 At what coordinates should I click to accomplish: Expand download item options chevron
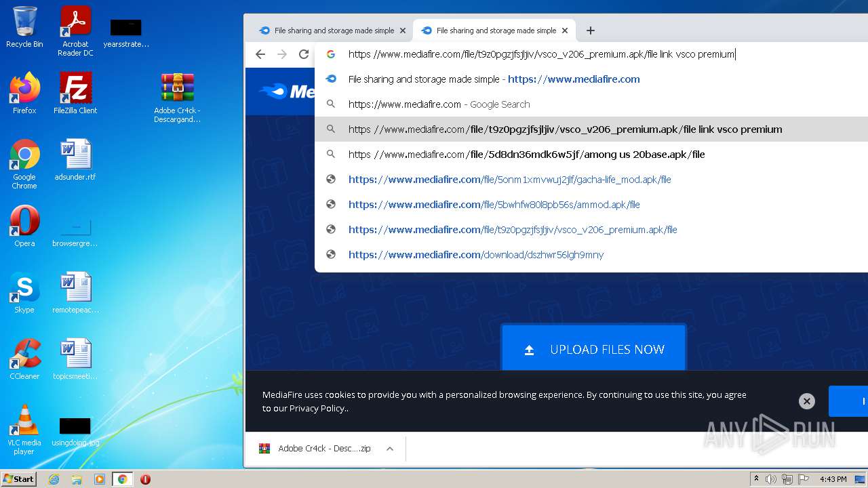pos(390,449)
